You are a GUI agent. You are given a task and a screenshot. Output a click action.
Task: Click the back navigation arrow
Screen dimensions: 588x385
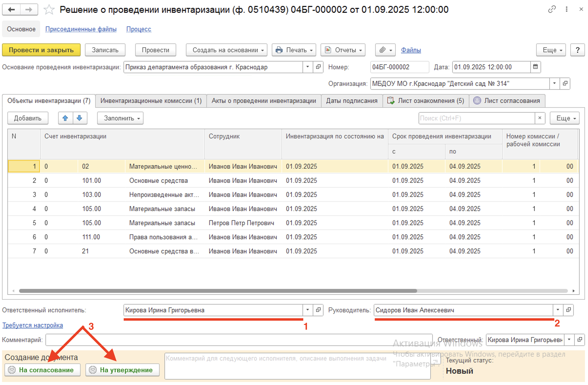tap(11, 10)
